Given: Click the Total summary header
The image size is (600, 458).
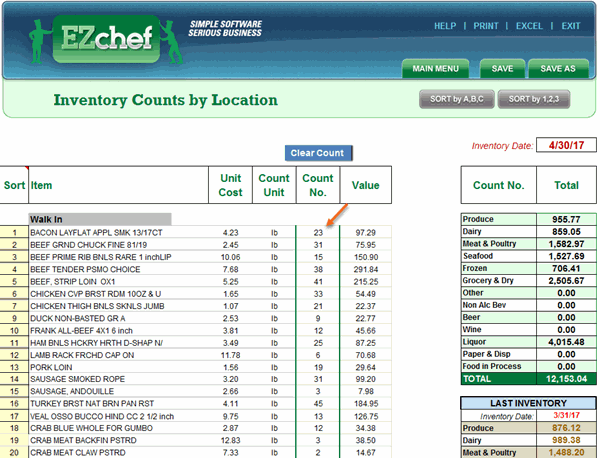Looking at the screenshot, I should tap(566, 185).
